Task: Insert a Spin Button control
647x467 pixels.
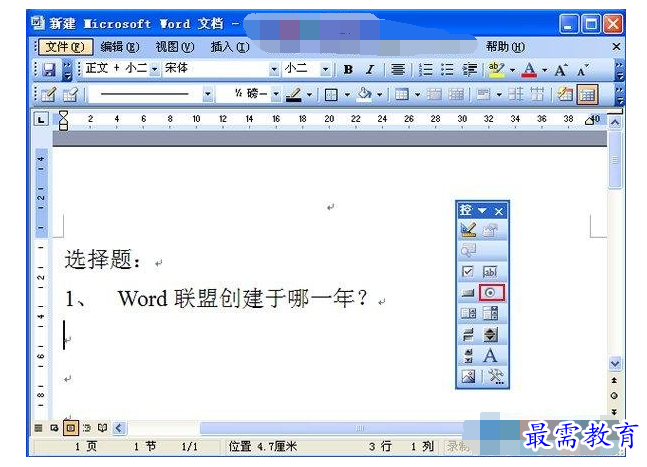Action: point(490,335)
